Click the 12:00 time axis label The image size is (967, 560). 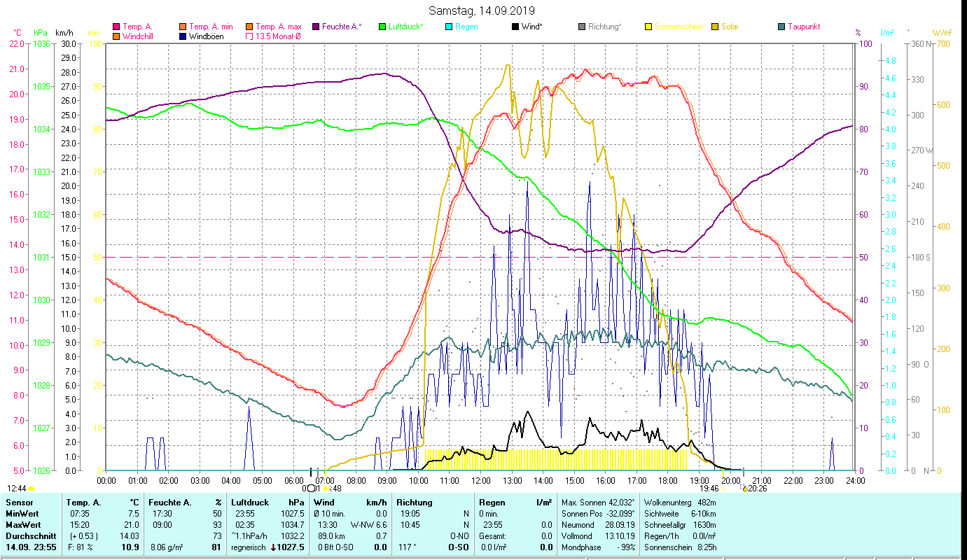[x=480, y=481]
